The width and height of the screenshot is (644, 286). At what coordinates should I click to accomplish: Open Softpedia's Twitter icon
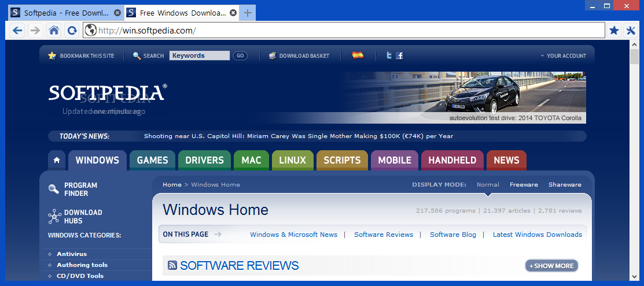(389, 55)
